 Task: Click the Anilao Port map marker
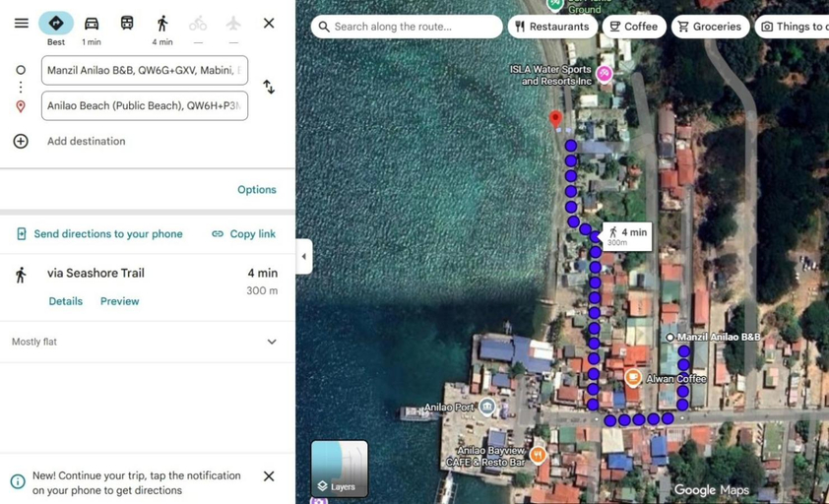487,407
